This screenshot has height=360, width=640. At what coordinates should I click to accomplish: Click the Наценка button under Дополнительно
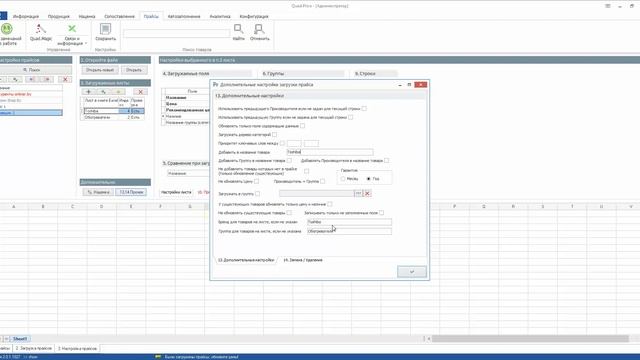coord(98,192)
